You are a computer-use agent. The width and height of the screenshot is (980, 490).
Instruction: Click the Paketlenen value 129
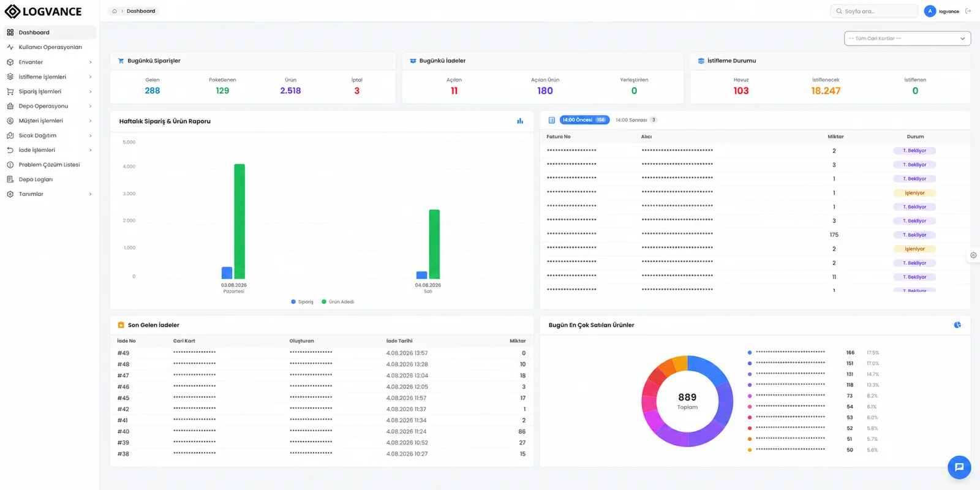pos(222,91)
